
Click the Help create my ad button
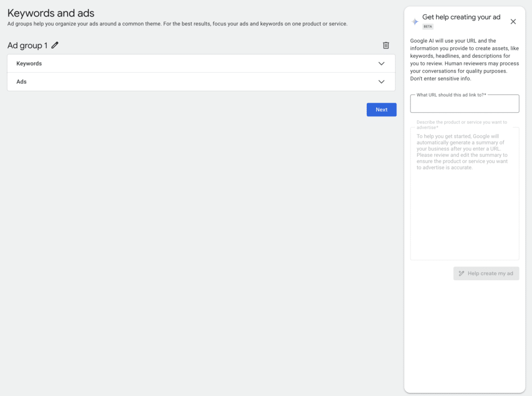click(486, 274)
